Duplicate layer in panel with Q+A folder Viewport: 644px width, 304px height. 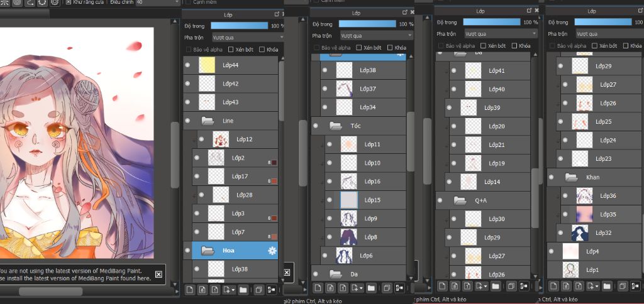tap(511, 286)
